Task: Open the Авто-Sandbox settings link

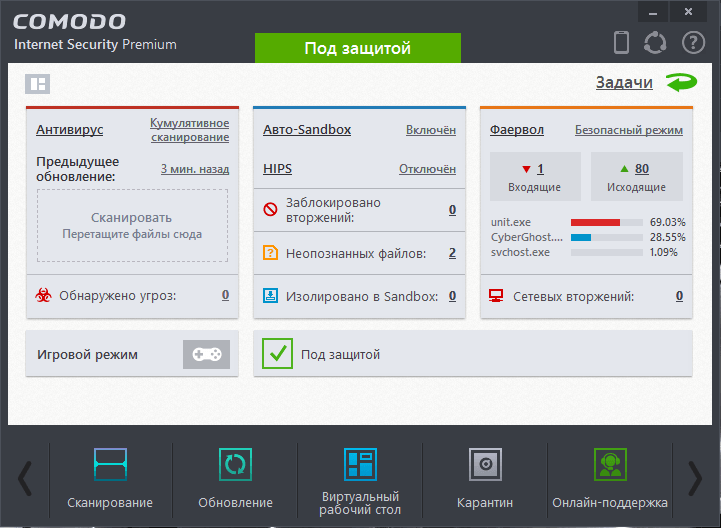Action: pos(307,130)
